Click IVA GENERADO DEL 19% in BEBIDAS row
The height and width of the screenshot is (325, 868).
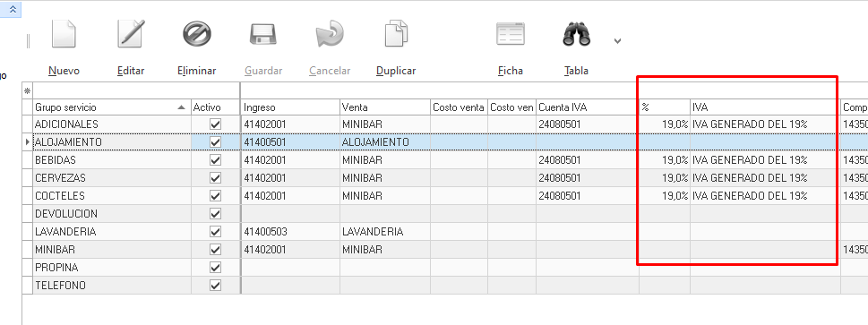click(765, 160)
